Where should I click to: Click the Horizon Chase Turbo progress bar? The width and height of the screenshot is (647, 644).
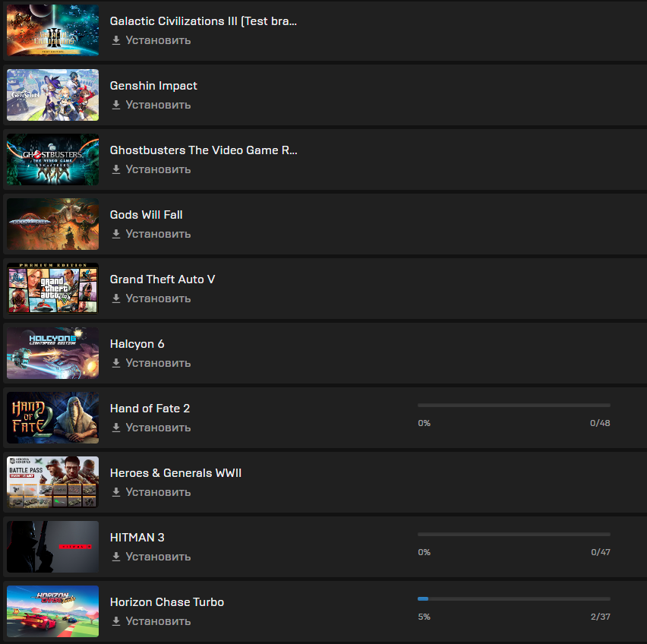513,598
